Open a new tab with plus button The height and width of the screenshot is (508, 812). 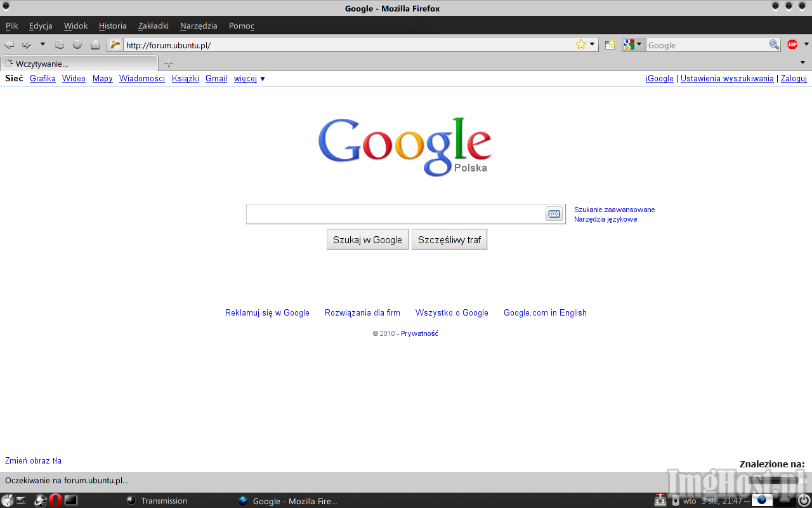(x=168, y=63)
